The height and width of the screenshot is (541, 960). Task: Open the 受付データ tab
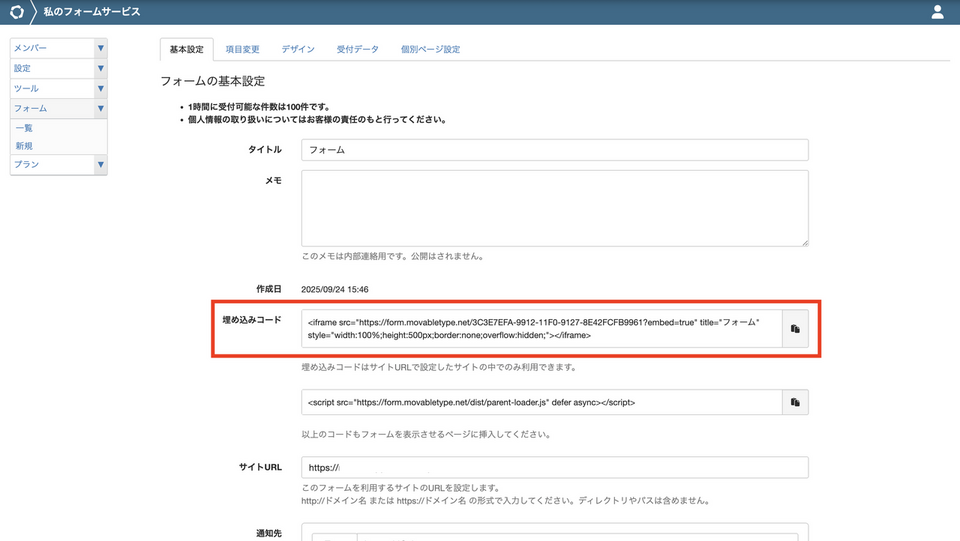(x=358, y=50)
